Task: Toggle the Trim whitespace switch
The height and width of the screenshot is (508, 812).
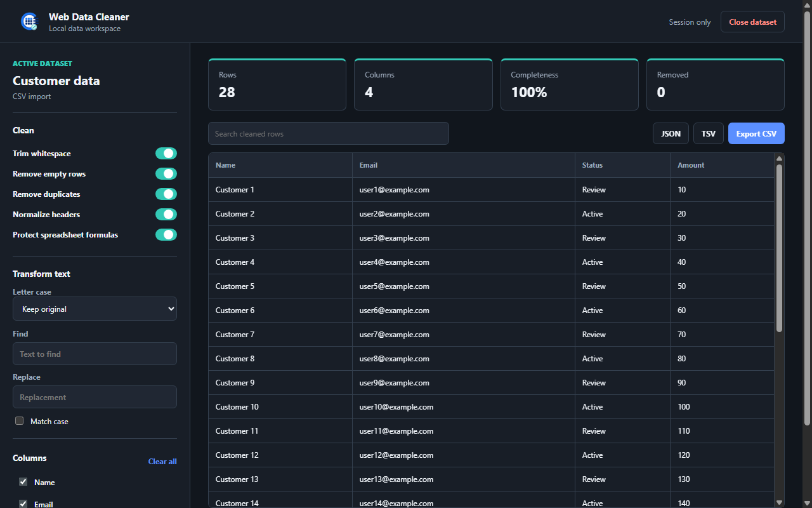Action: tap(166, 154)
